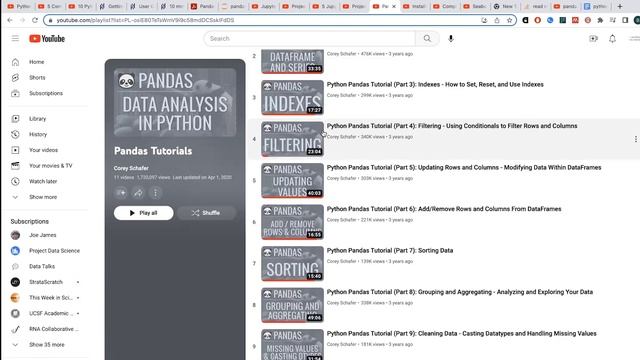640x360 pixels.
Task: Open FILTERING video thumbnail
Action: (x=292, y=139)
